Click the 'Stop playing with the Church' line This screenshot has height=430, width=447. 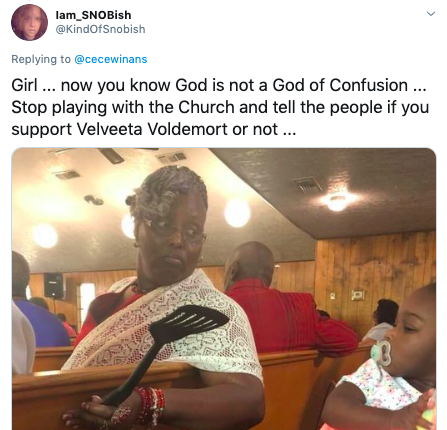(x=220, y=107)
